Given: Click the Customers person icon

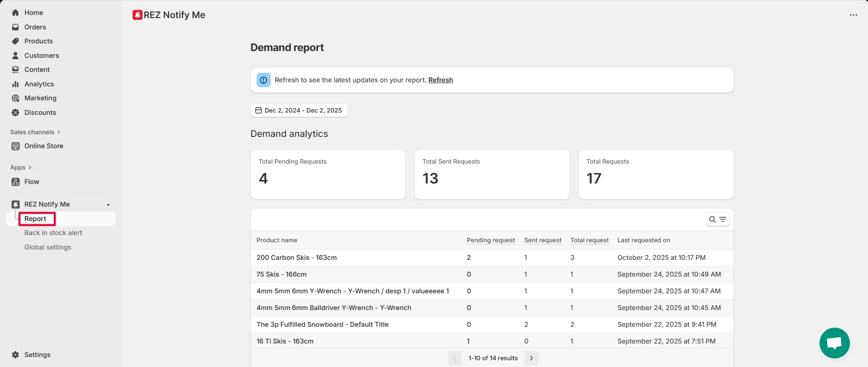Looking at the screenshot, I should 15,56.
